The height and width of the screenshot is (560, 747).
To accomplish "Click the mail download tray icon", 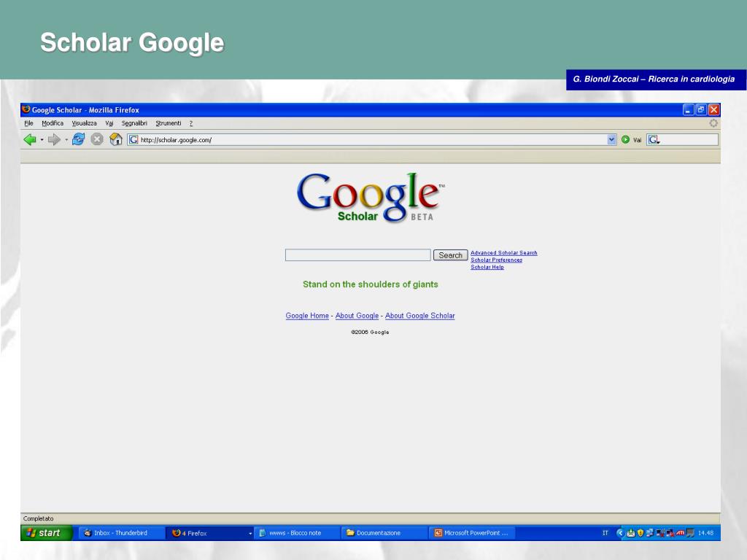I will (x=631, y=533).
